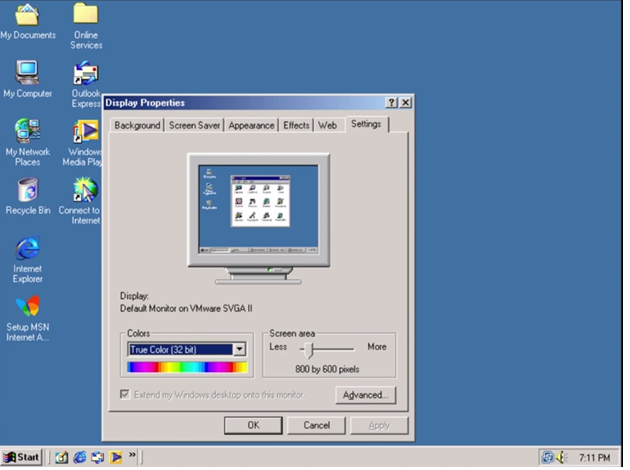Screen dimensions: 630x470
Task: Launch Internet Explorer from Quick Launch bar
Action: click(80, 457)
